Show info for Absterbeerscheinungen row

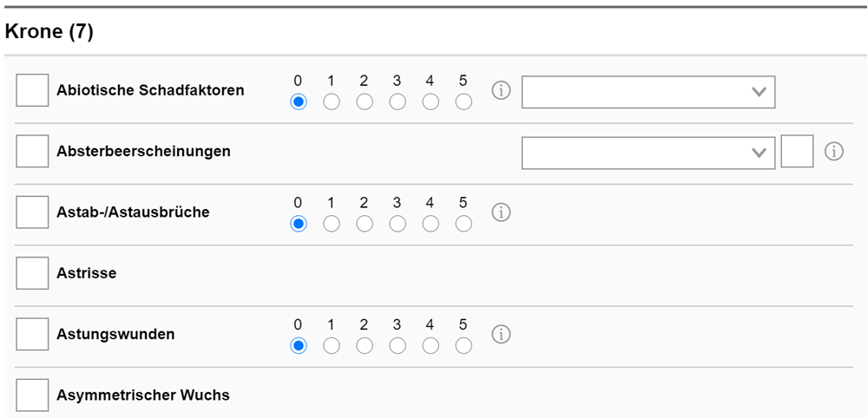tap(834, 151)
